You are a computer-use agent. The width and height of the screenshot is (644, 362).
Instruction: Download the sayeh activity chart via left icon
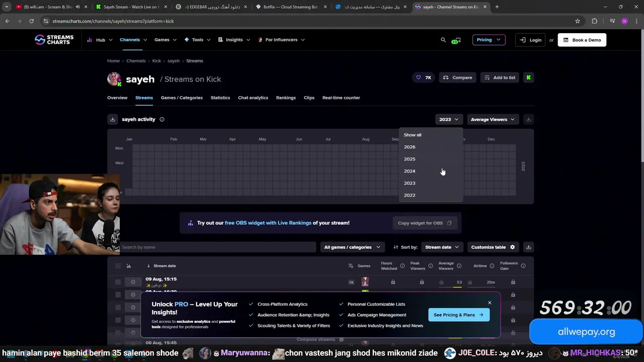113,119
